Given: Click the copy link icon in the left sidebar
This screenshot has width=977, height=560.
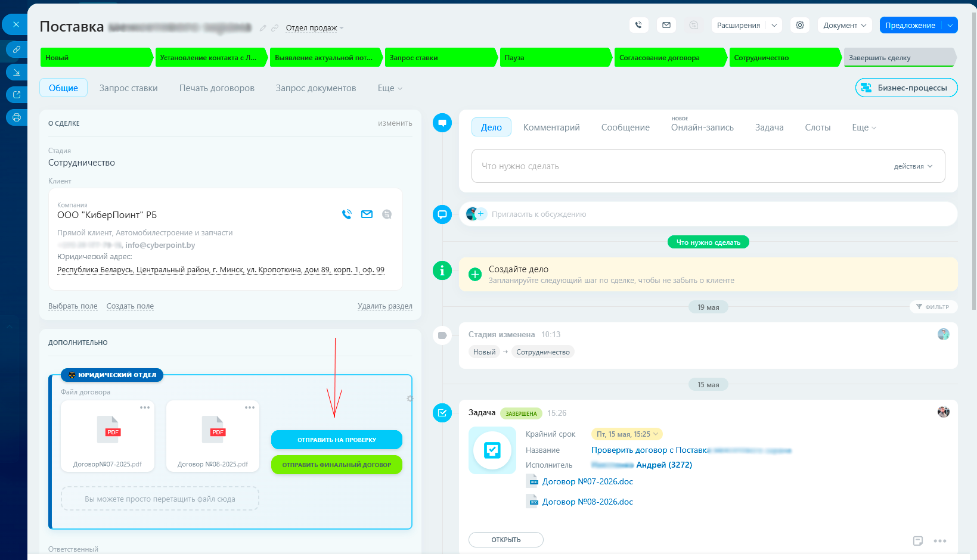Looking at the screenshot, I should pos(17,49).
